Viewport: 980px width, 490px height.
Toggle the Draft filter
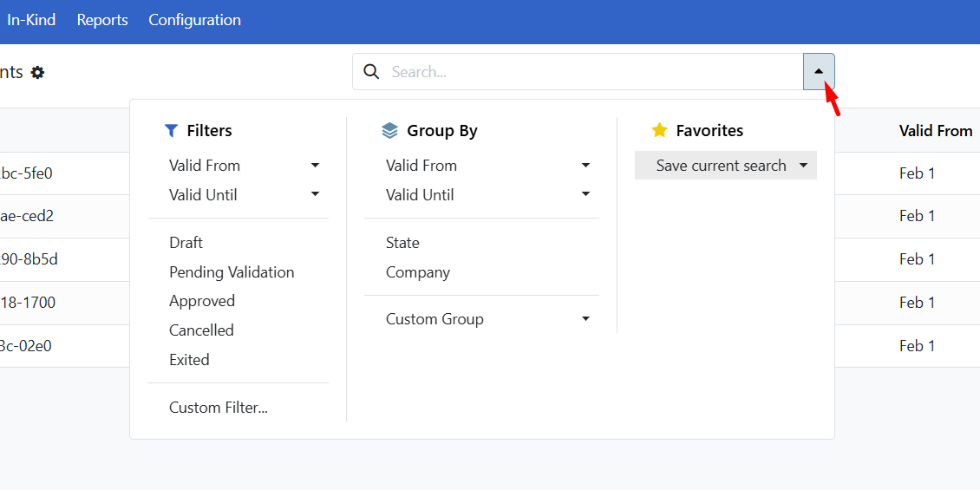186,243
